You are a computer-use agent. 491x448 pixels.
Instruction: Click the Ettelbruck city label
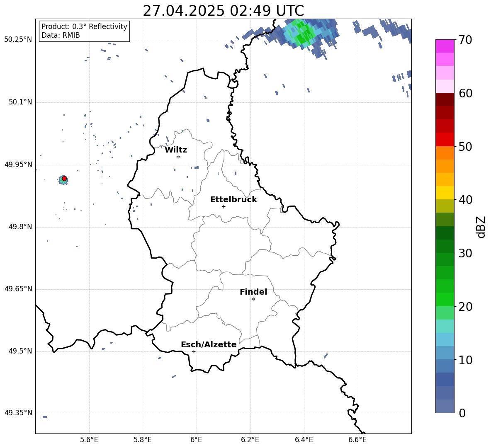[x=233, y=199]
